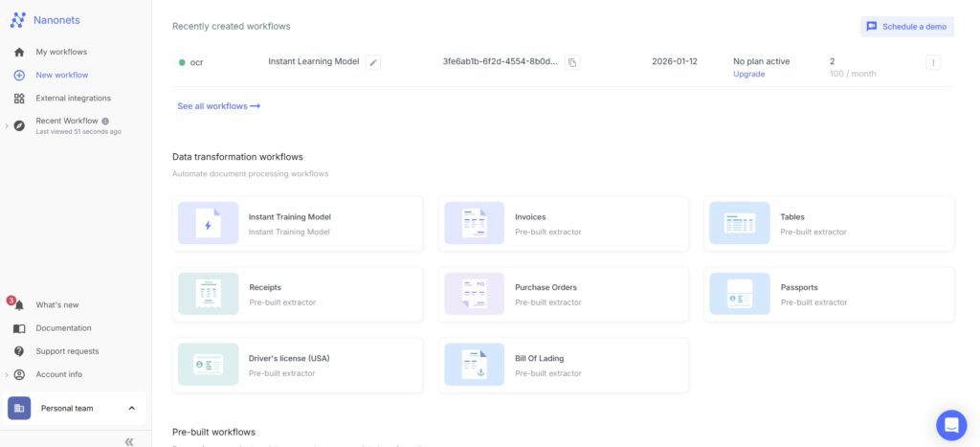Click the Driver's license thumbnail icon
This screenshot has height=447, width=980.
pos(208,365)
